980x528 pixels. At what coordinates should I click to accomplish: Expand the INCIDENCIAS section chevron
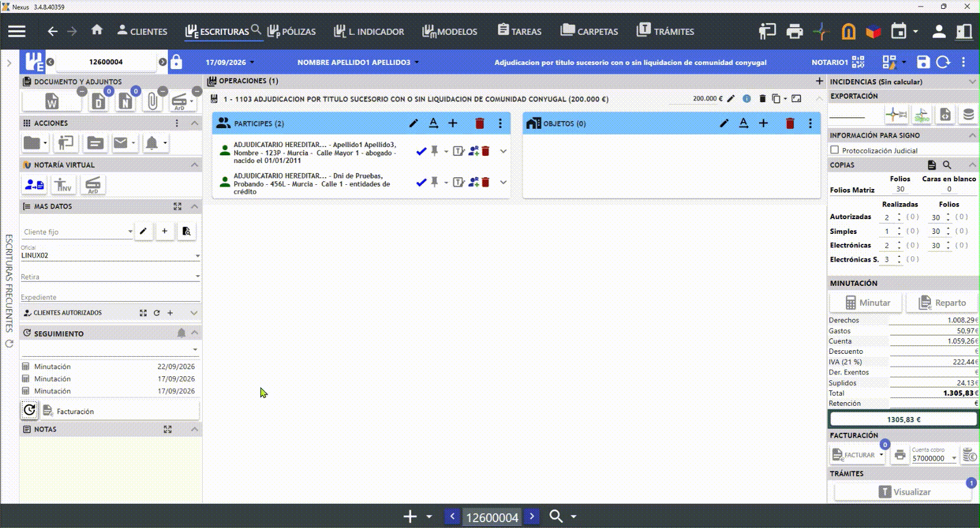tap(972, 82)
